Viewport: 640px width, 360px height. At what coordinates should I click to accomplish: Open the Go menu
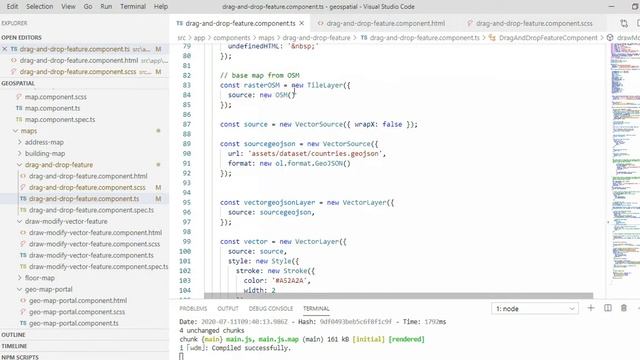88,7
